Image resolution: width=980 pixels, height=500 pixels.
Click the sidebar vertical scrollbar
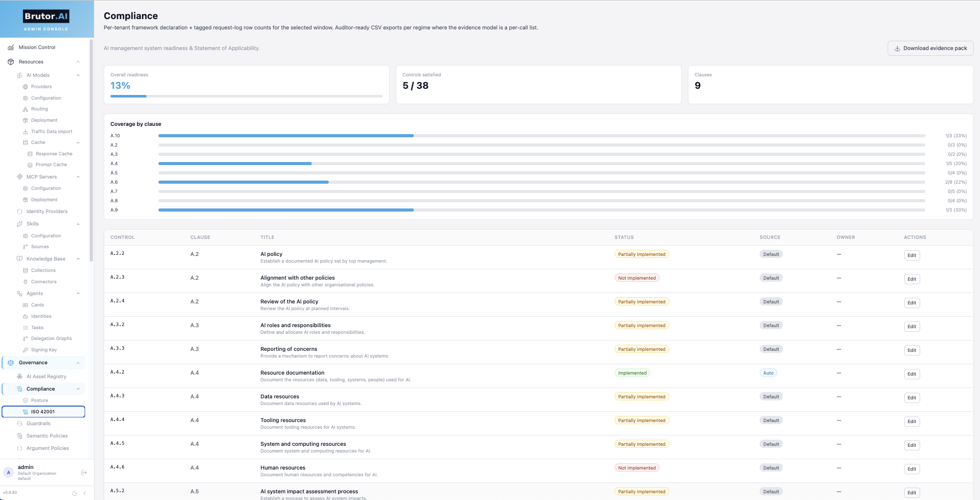(91, 150)
